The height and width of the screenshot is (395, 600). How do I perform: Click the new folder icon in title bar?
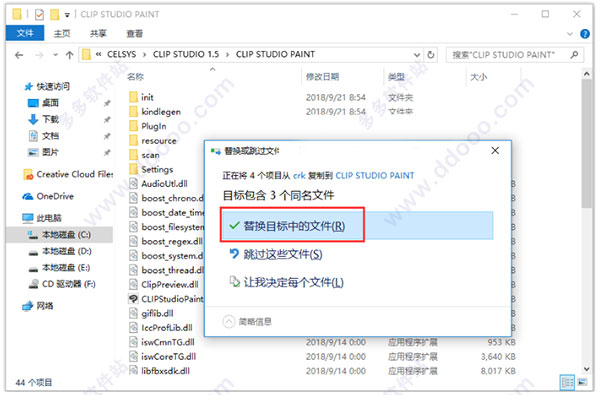click(x=55, y=15)
